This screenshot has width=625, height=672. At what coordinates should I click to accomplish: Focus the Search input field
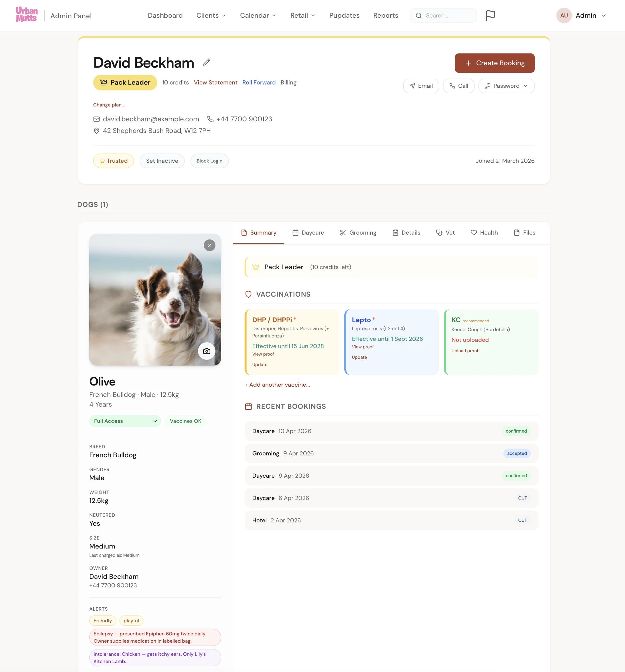click(443, 16)
